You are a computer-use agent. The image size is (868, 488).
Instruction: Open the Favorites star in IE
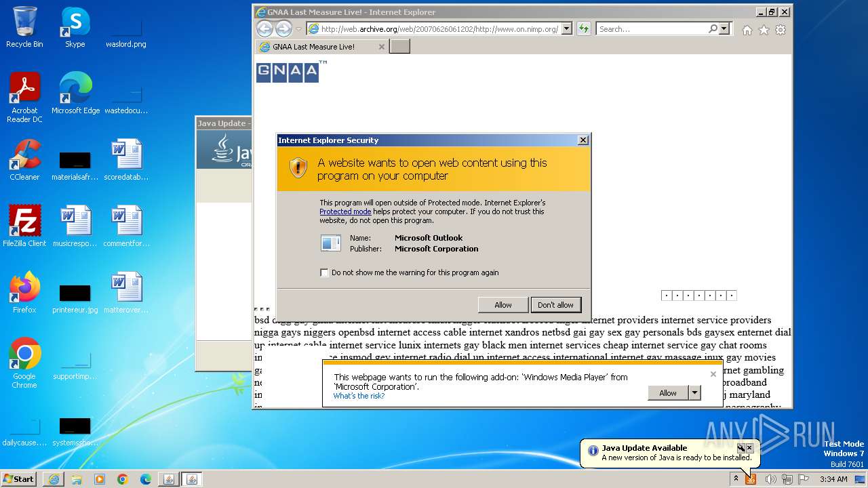tap(764, 30)
